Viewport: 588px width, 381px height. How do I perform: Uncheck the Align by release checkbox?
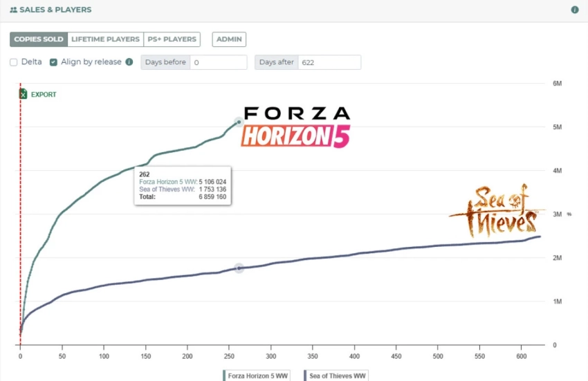53,62
